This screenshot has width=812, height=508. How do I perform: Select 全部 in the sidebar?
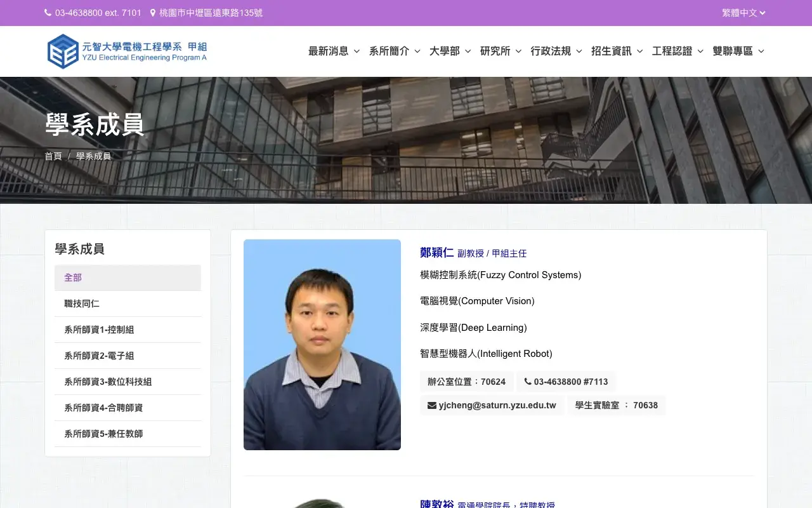pyautogui.click(x=128, y=277)
